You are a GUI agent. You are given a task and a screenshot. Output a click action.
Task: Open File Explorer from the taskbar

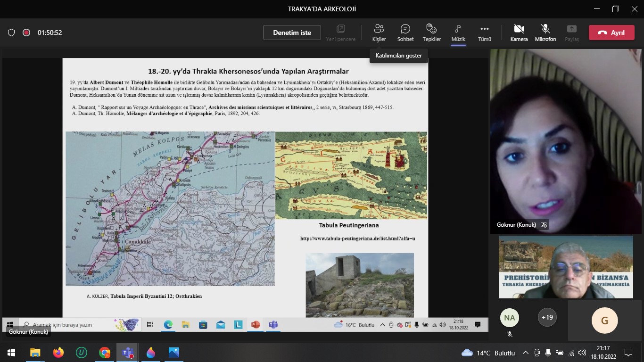pos(35,353)
